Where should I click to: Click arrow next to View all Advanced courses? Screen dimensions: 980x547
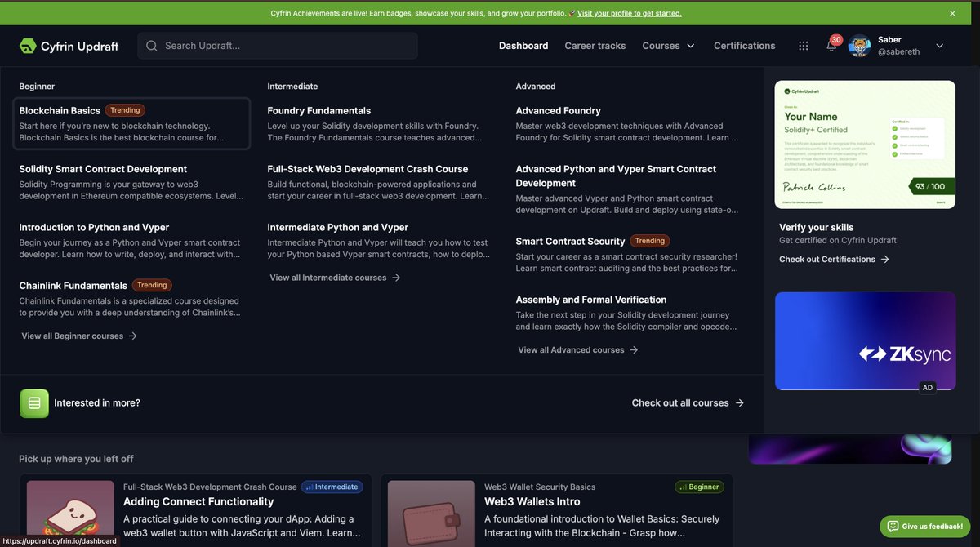[634, 349]
